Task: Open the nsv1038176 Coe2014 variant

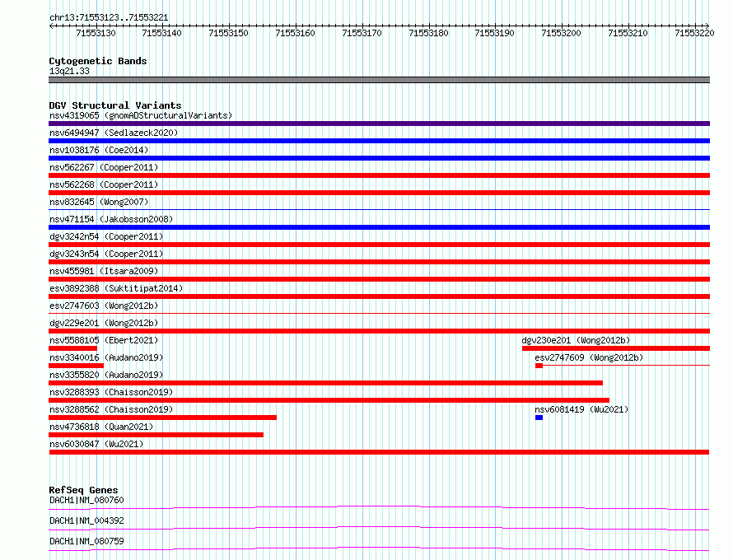Action: tap(99, 150)
